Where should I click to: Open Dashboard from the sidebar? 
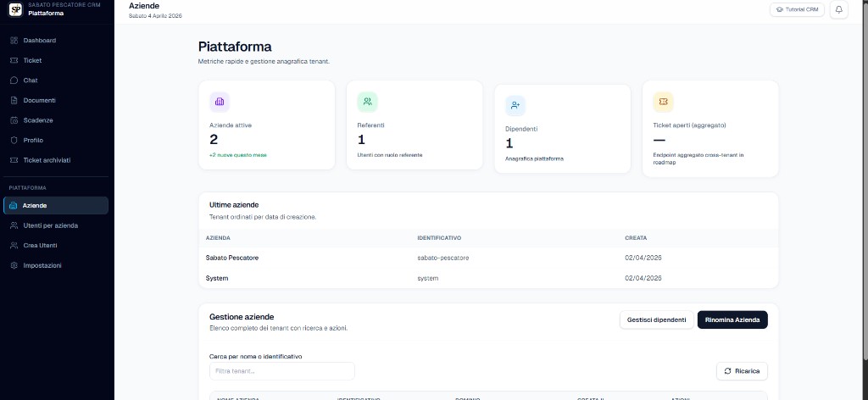(x=39, y=41)
